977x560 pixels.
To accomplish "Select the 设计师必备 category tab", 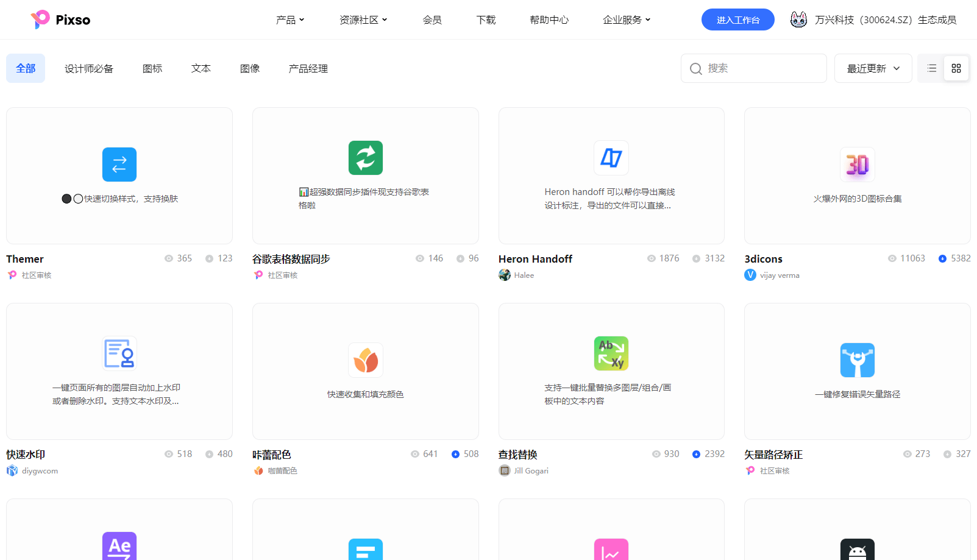I will [89, 68].
